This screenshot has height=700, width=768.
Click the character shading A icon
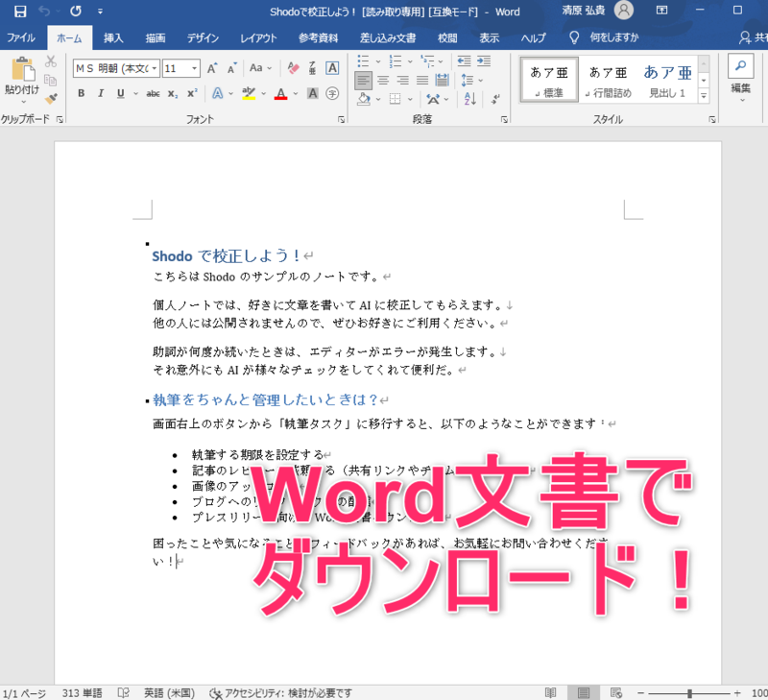[313, 93]
